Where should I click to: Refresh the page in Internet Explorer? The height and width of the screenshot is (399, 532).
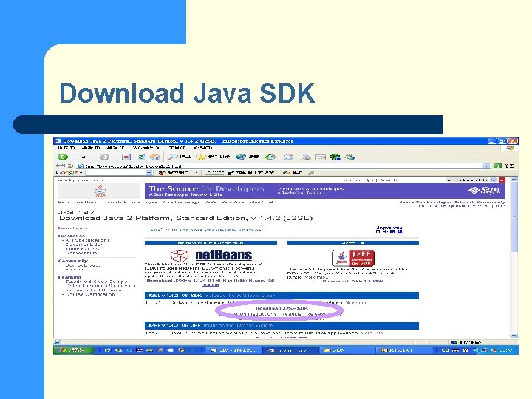point(141,157)
